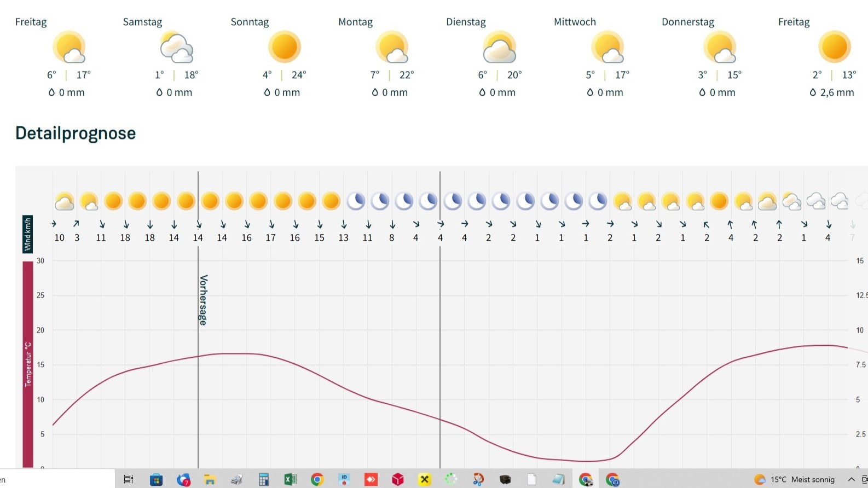Screen dimensions: 868x488
Task: Click the first Chrome taskbar icon
Action: coord(317,480)
